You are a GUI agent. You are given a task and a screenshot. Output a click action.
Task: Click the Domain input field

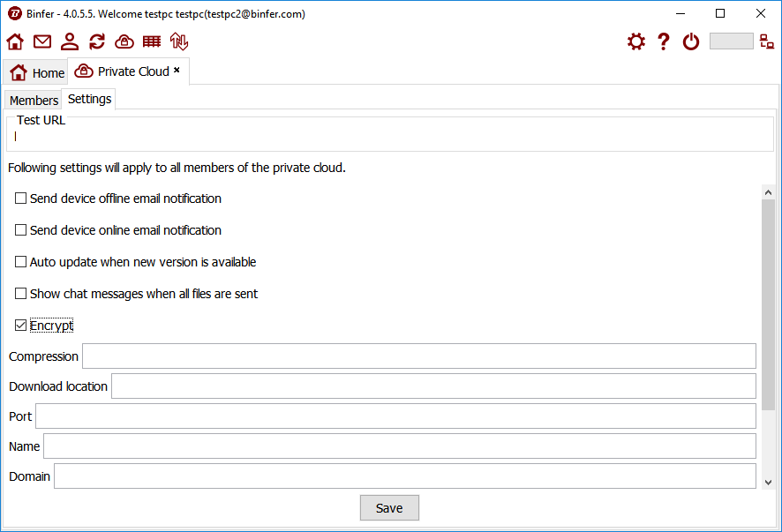point(405,476)
